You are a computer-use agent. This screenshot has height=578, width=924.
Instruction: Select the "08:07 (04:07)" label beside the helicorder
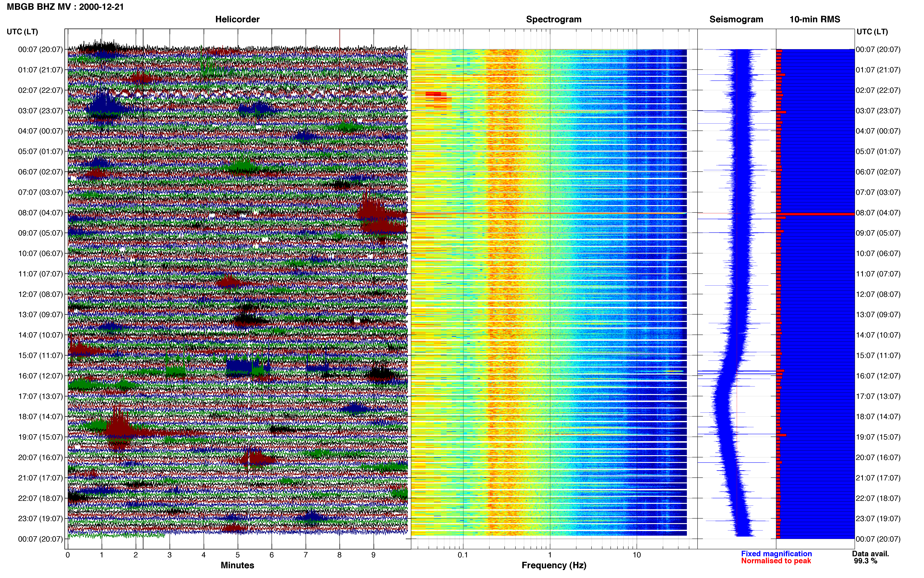tap(40, 212)
